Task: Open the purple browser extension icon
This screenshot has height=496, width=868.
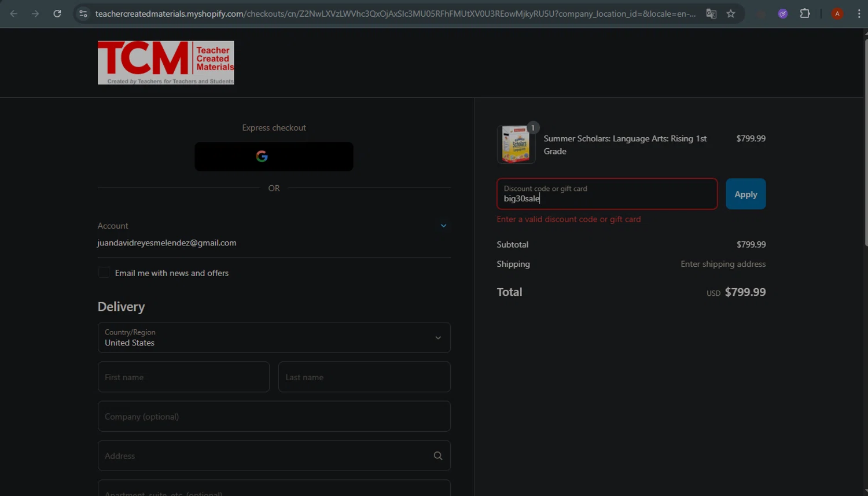Action: [x=782, y=13]
